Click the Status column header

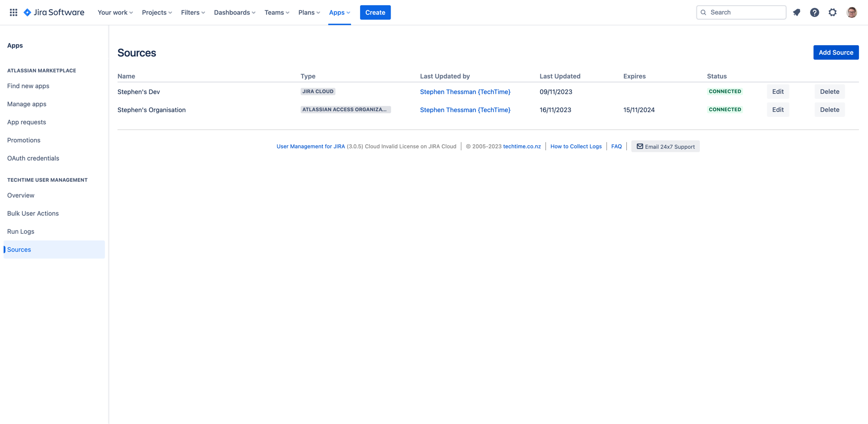[x=717, y=76]
